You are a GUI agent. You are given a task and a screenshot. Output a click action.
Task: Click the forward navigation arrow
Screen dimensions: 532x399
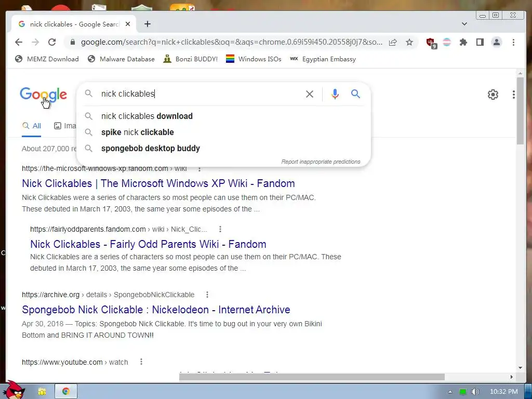tap(35, 42)
